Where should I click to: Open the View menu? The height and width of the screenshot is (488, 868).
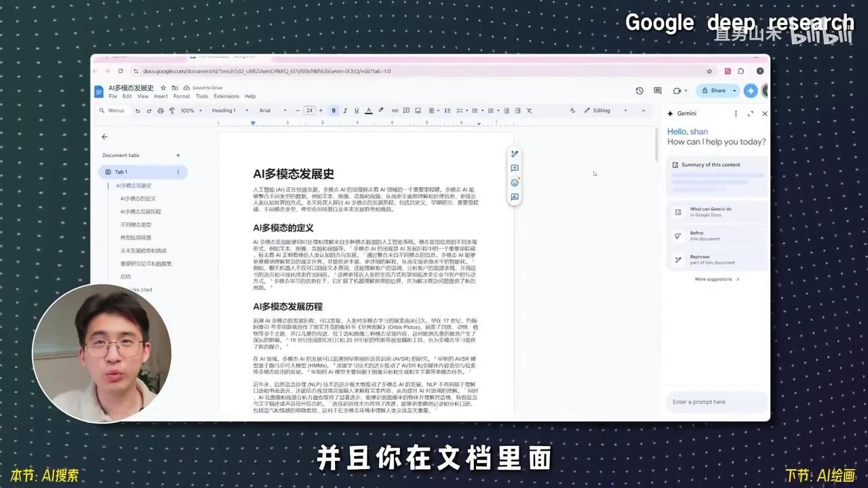coord(142,96)
